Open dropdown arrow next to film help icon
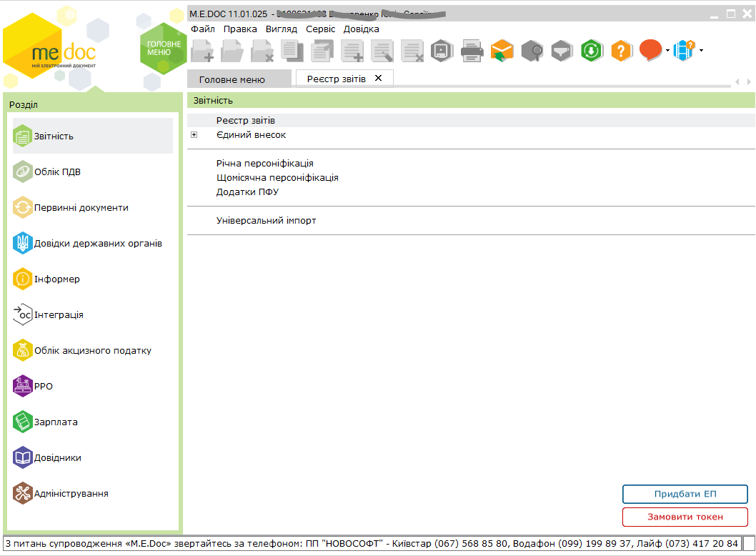756x556 pixels. (702, 51)
